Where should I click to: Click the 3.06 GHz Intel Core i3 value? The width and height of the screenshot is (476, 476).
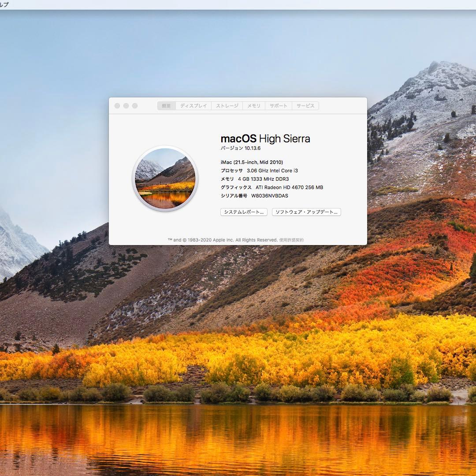[272, 171]
